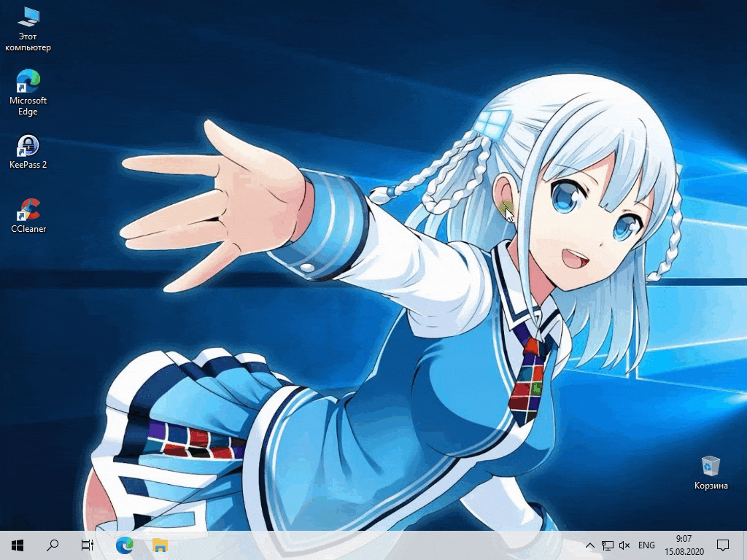Select the Этот компьютер desktop icon

pos(28,29)
